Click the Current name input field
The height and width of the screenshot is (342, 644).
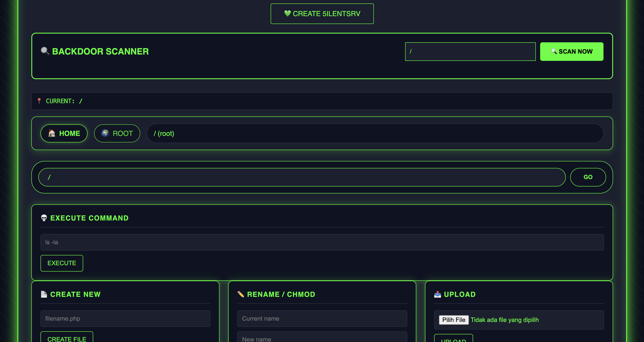click(322, 318)
